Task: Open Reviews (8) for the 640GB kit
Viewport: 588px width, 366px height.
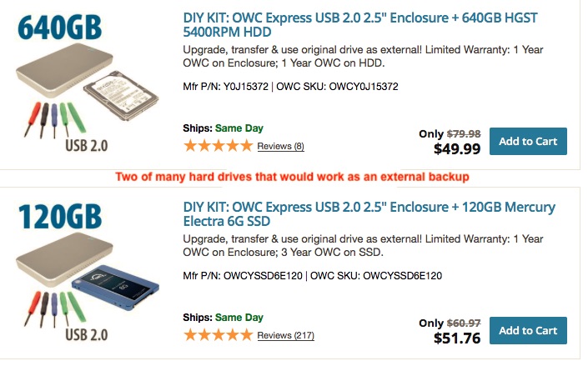Action: 280,147
